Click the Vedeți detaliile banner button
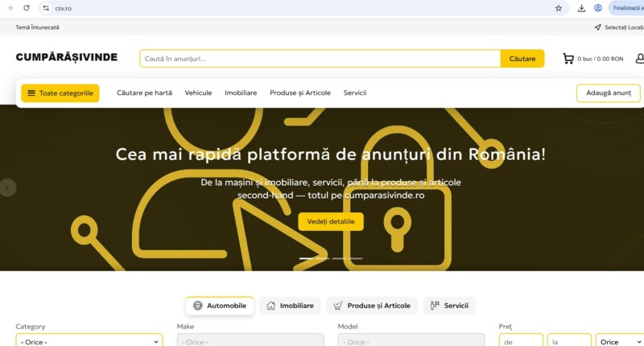This screenshot has height=346, width=644. click(x=330, y=221)
